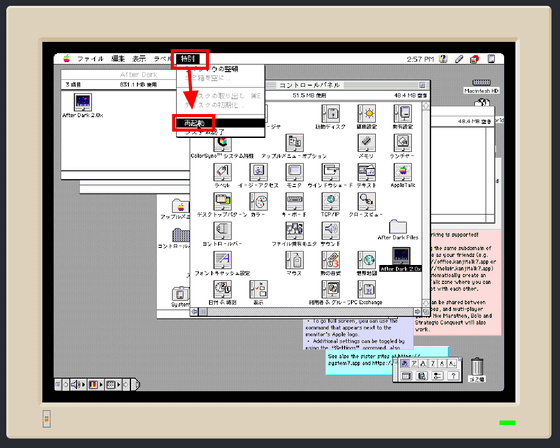Select katakana ア mode in input palette
560x448 pixels.
[414, 364]
